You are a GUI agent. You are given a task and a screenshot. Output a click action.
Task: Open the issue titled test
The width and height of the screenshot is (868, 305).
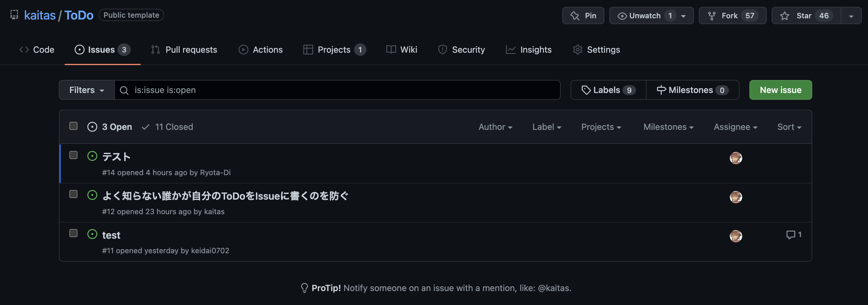click(x=111, y=235)
